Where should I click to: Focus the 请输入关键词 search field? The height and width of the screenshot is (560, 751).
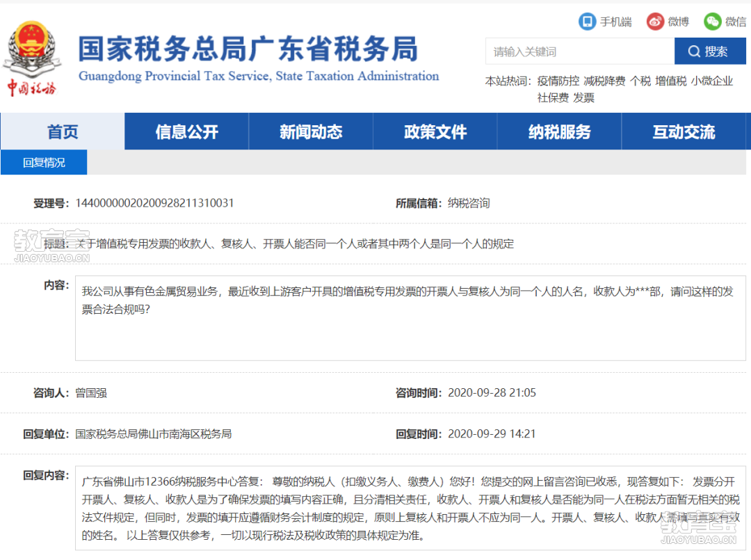580,51
